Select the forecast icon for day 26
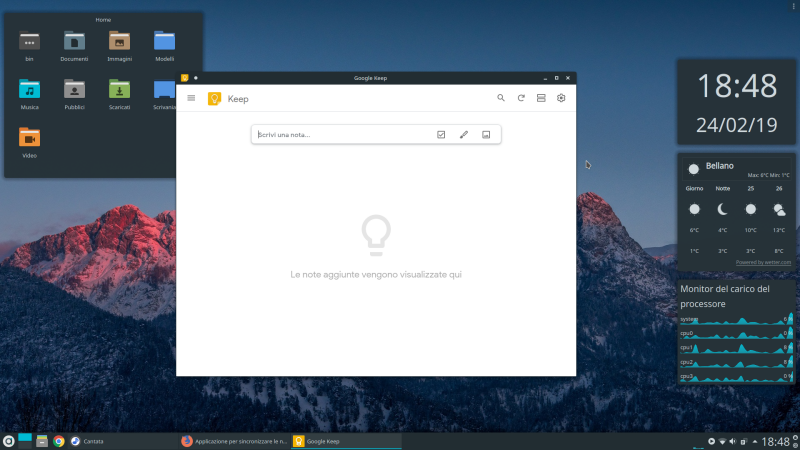The width and height of the screenshot is (800, 450). [x=779, y=209]
